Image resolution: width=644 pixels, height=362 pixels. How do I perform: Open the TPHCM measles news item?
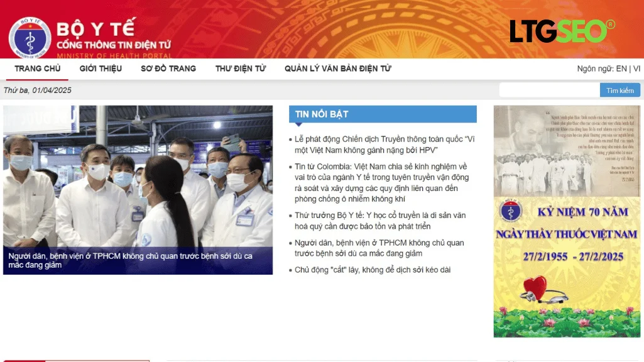pyautogui.click(x=378, y=248)
